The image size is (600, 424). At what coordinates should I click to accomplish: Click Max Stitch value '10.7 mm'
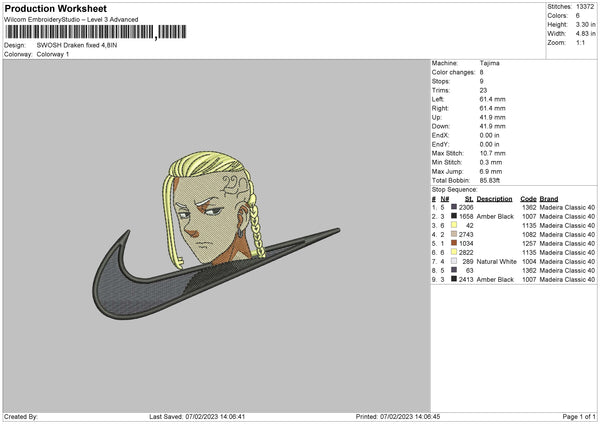(x=492, y=153)
